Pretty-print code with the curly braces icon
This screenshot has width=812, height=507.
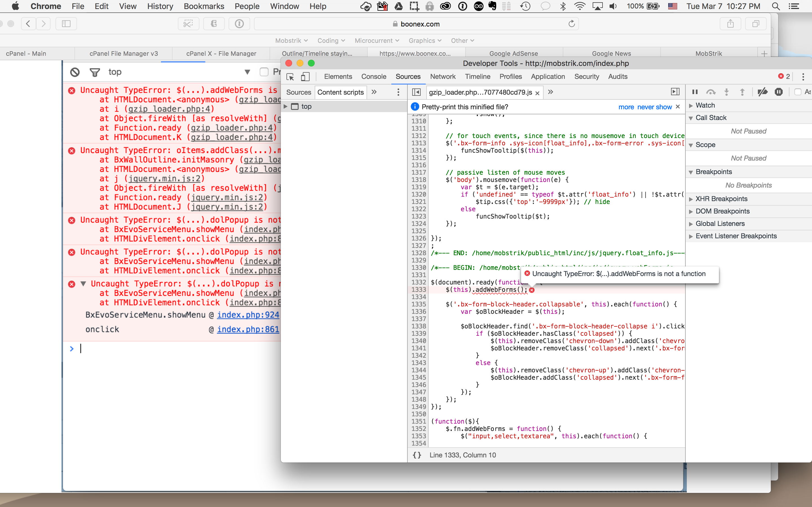(417, 455)
